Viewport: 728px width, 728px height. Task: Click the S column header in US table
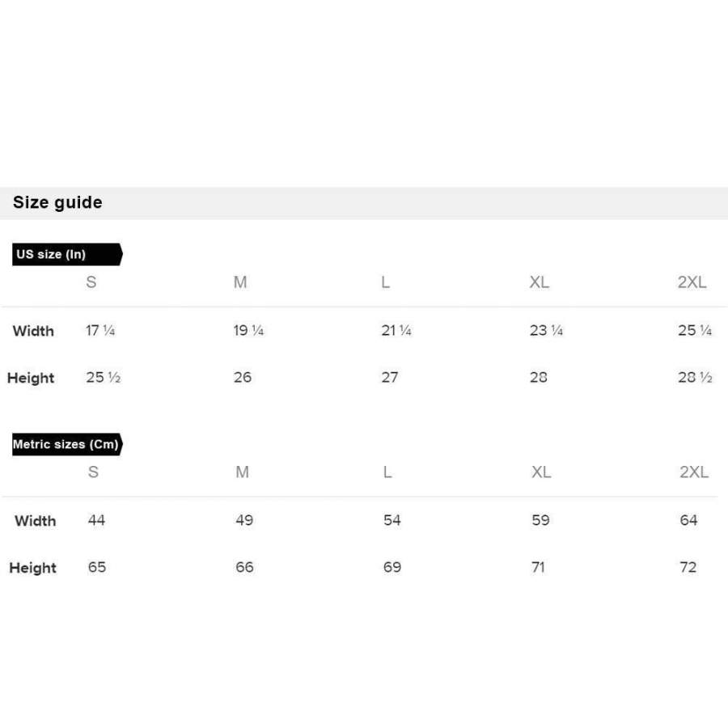(91, 282)
